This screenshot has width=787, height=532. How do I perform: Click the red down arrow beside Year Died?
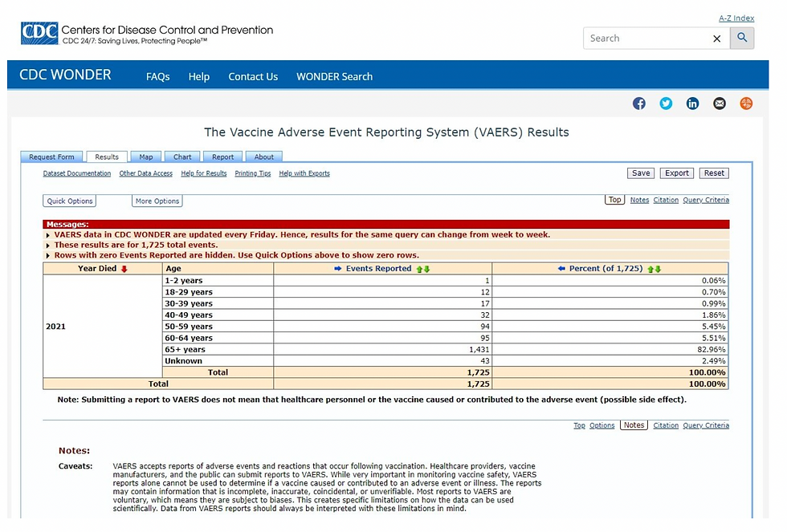point(124,269)
